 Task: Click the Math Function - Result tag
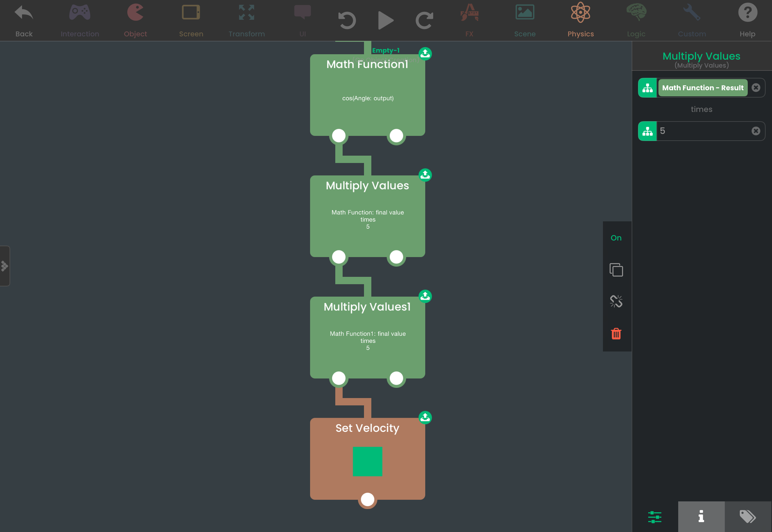coord(703,88)
